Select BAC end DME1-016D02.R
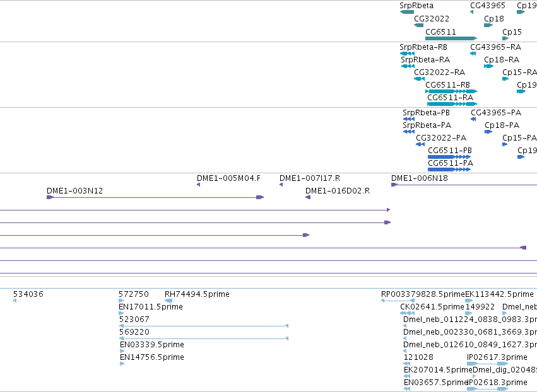 (x=338, y=191)
